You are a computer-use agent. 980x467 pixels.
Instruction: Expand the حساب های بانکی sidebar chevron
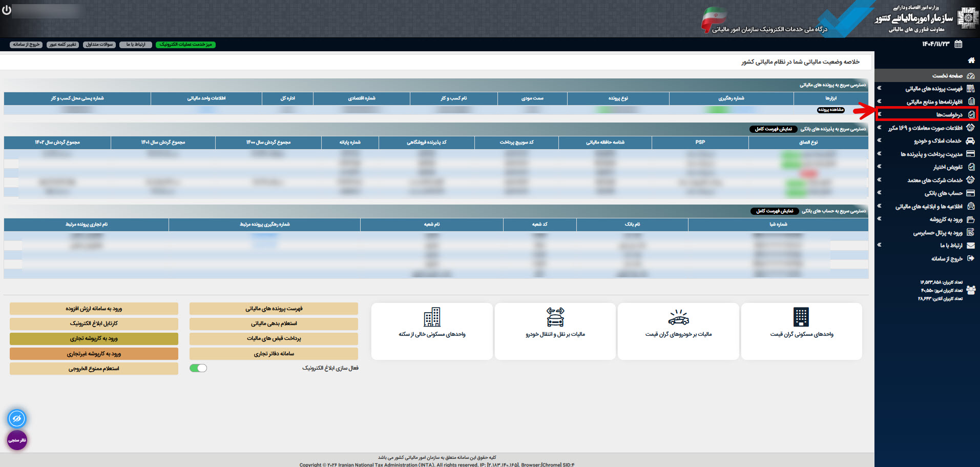coord(880,193)
